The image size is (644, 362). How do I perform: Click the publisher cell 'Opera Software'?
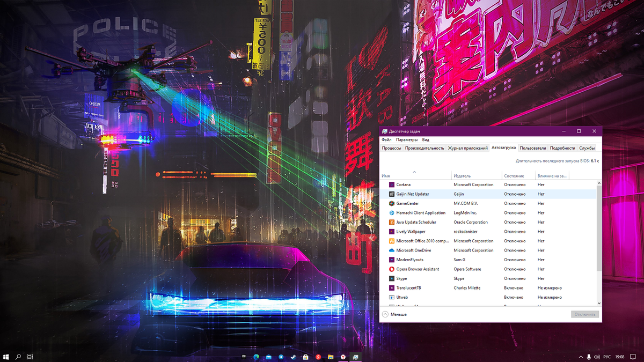click(467, 269)
